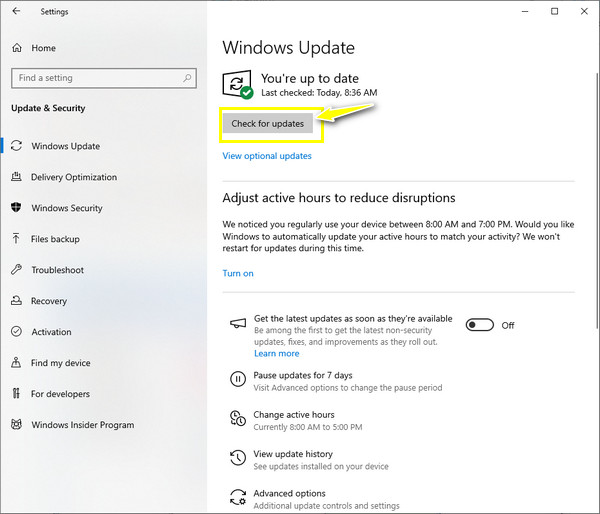The width and height of the screenshot is (600, 514).
Task: Minimize the Settings window
Action: (525, 11)
